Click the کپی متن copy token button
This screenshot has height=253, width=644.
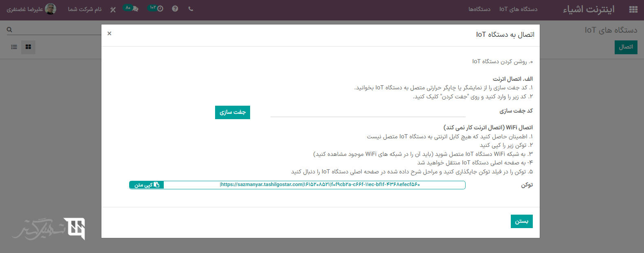(147, 185)
